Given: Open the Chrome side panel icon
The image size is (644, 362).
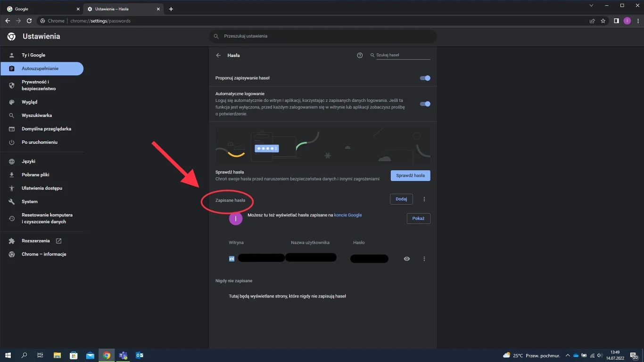Looking at the screenshot, I should coord(616,21).
